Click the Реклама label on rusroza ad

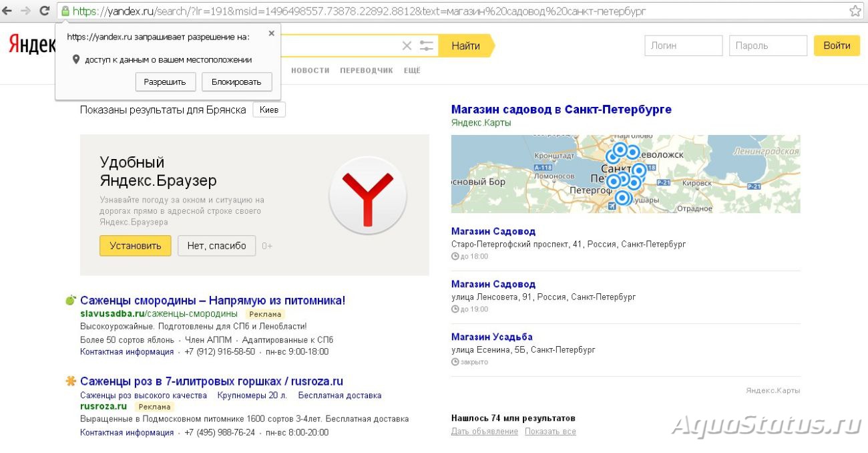tap(154, 407)
